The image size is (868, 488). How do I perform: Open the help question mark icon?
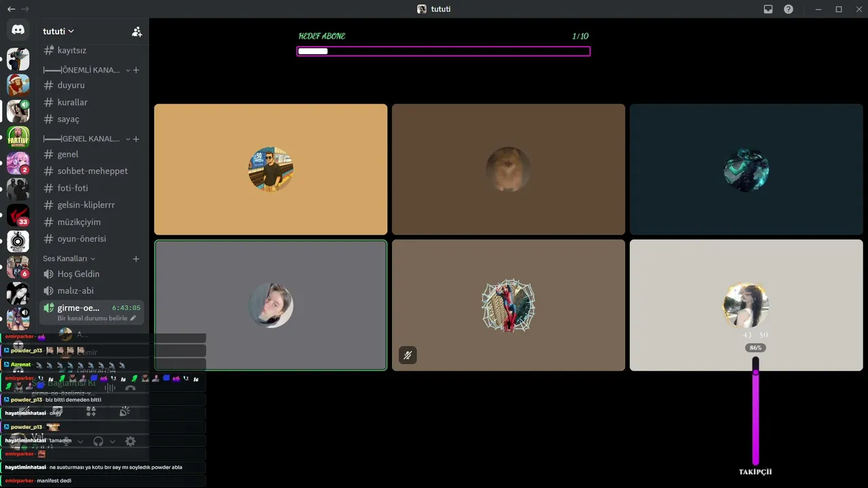[x=789, y=9]
